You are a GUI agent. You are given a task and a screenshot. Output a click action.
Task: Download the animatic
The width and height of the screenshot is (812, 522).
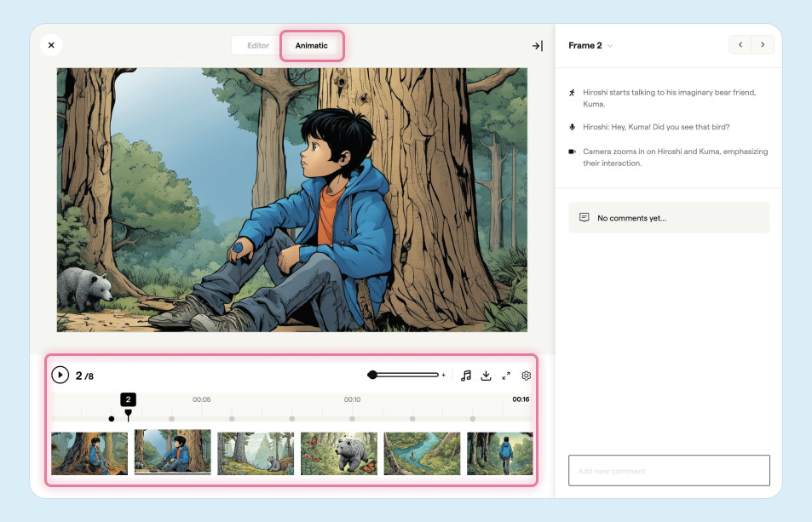(x=486, y=376)
